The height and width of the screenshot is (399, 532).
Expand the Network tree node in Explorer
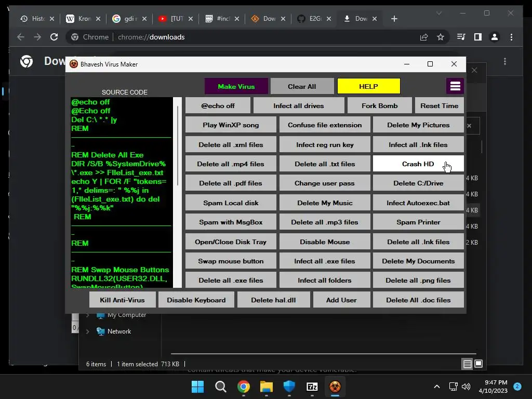[x=87, y=331]
